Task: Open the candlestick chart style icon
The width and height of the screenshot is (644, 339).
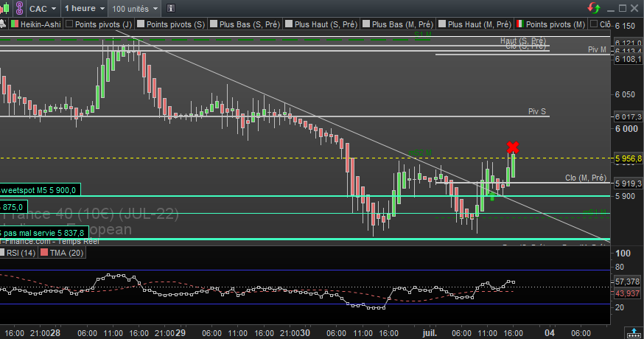Action: (6, 8)
